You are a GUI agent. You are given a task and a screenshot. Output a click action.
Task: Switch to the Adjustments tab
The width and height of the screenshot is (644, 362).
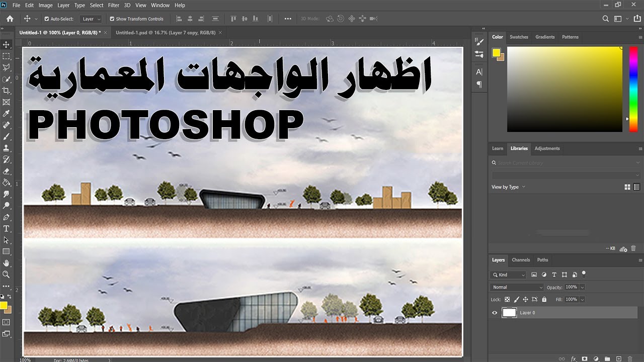tap(547, 148)
